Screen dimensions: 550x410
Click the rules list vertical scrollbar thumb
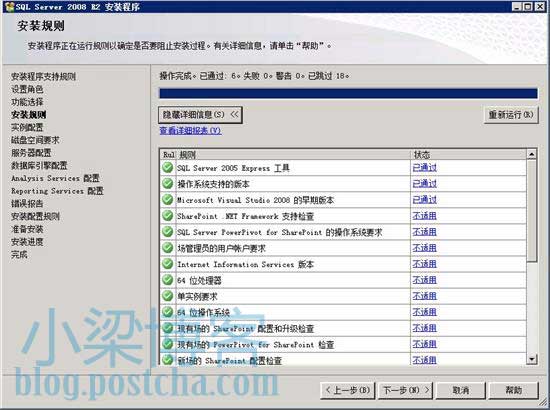(x=532, y=210)
